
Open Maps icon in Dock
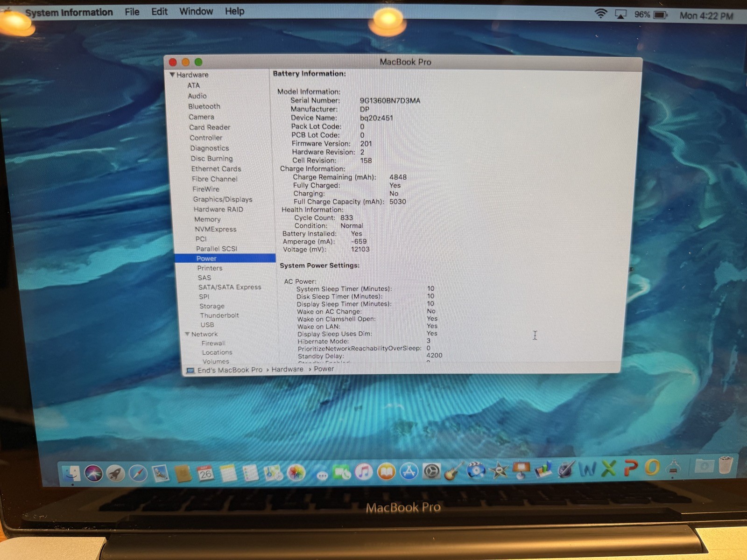[x=273, y=473]
